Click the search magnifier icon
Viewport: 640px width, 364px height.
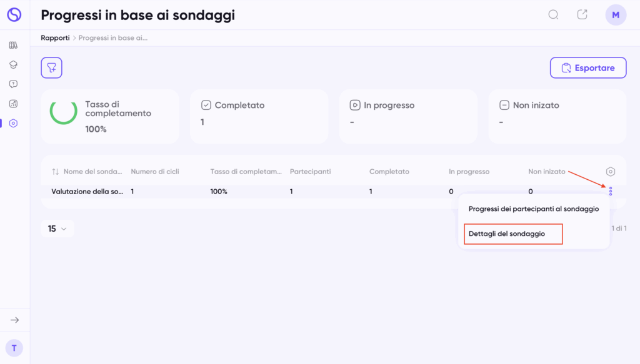point(553,15)
